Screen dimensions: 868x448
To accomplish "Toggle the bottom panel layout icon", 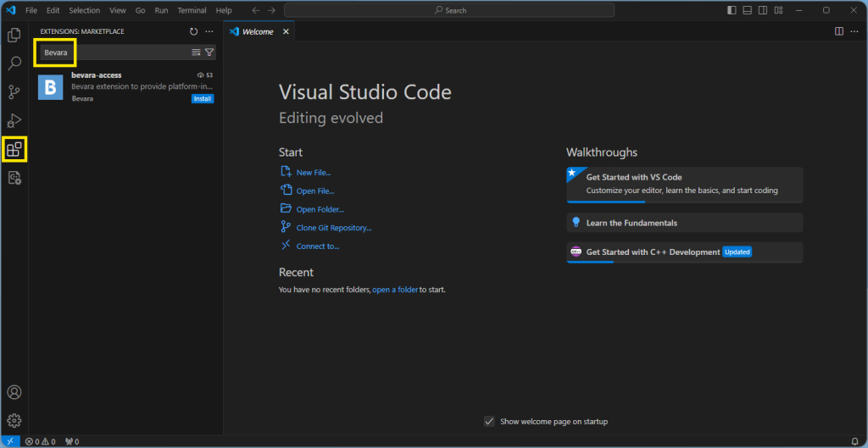I will [x=748, y=10].
